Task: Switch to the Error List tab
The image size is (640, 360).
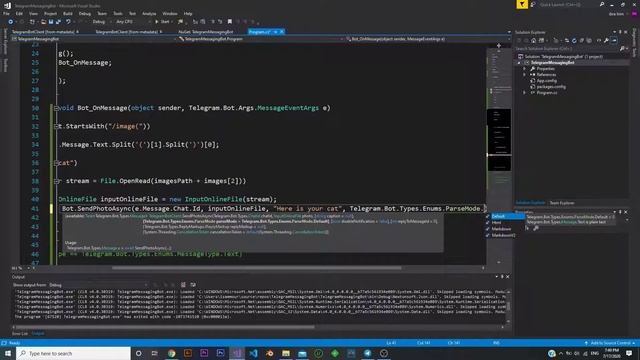Action: tap(20, 333)
